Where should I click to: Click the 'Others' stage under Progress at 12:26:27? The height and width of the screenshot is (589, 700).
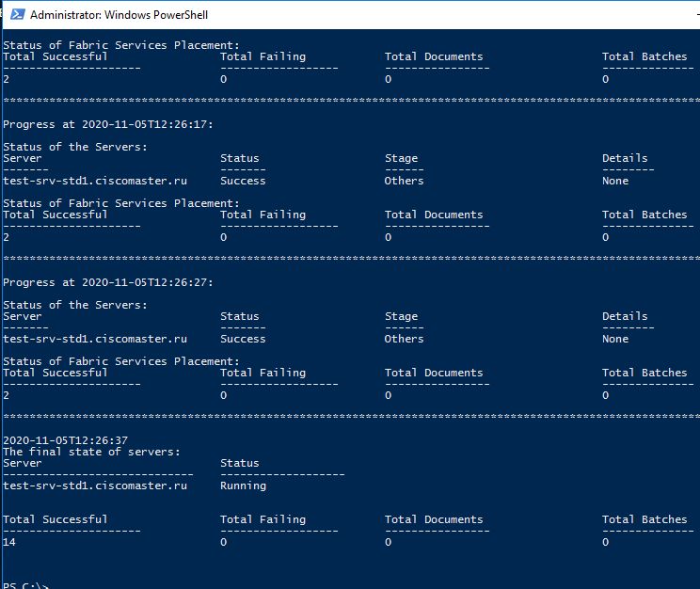click(x=404, y=339)
